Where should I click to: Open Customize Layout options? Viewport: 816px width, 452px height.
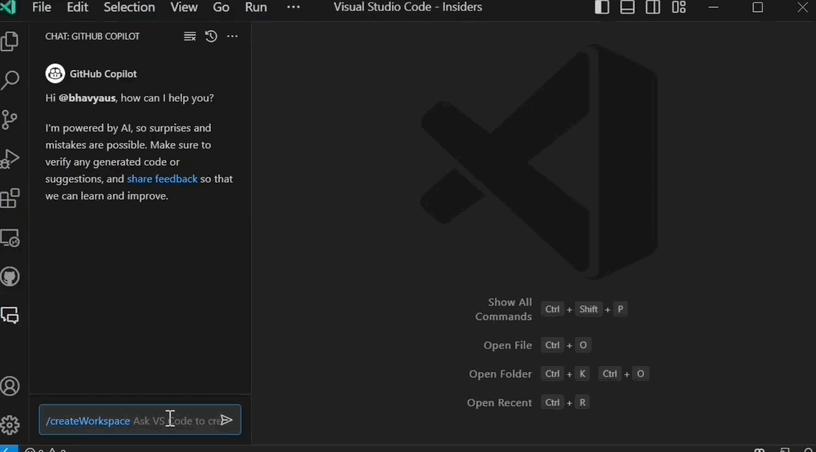coord(679,7)
